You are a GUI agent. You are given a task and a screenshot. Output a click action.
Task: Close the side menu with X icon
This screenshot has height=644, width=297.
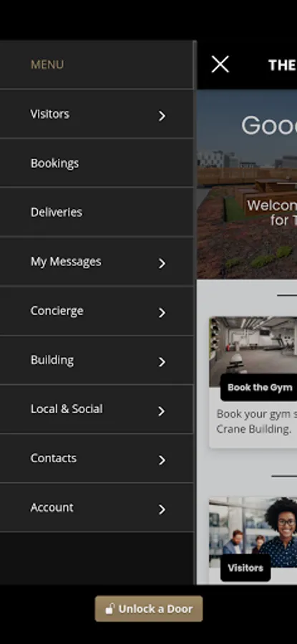[x=220, y=64]
